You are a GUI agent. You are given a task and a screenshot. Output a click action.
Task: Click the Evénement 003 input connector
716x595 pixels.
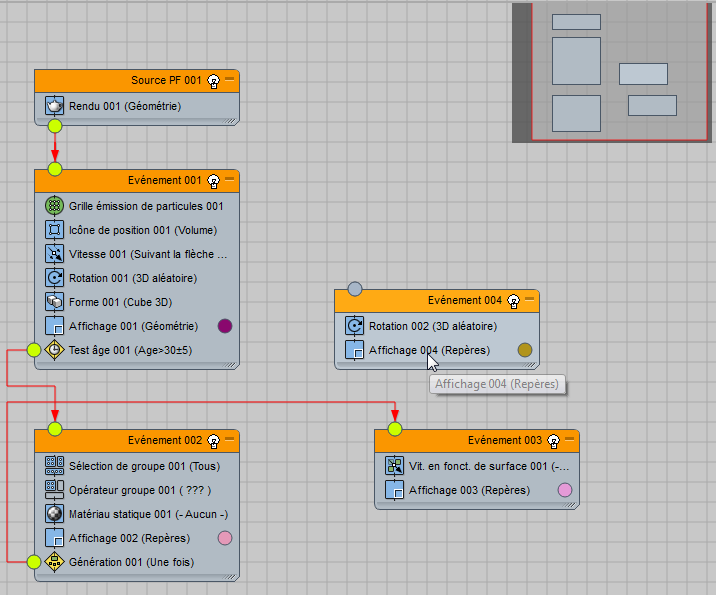(395, 429)
